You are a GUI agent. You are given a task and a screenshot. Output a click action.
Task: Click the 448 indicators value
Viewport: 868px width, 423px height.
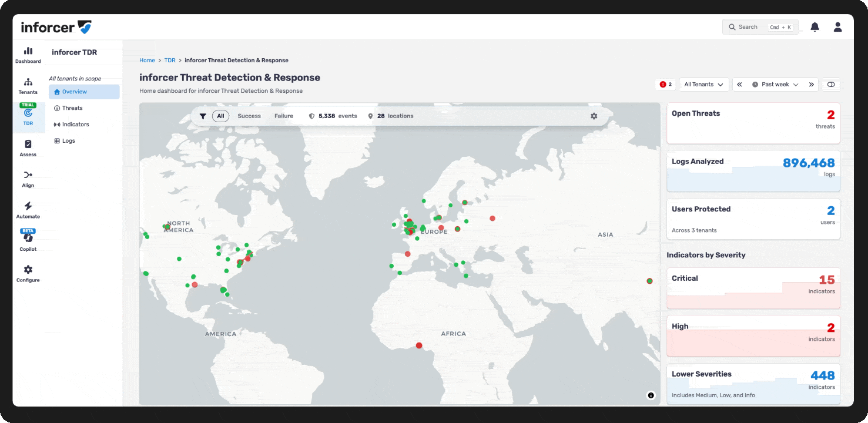point(823,376)
